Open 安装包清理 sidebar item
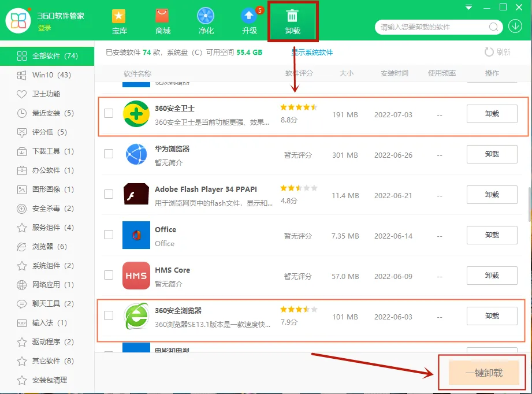Viewport: 532px width, 394px height. (x=47, y=380)
